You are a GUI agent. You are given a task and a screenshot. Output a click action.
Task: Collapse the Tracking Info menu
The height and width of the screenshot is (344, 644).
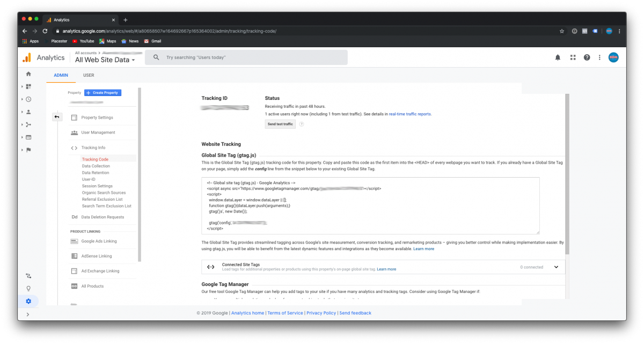(93, 148)
